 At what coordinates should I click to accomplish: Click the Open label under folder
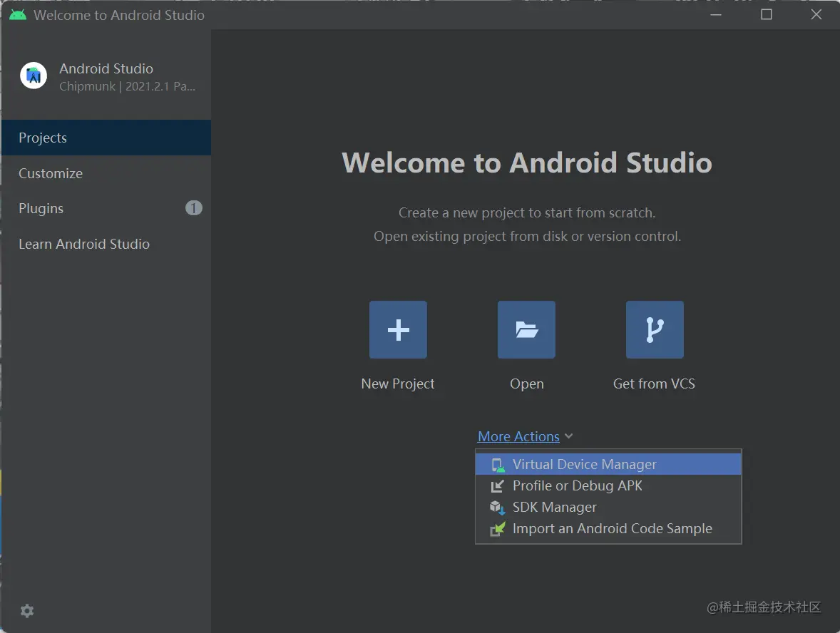tap(527, 384)
